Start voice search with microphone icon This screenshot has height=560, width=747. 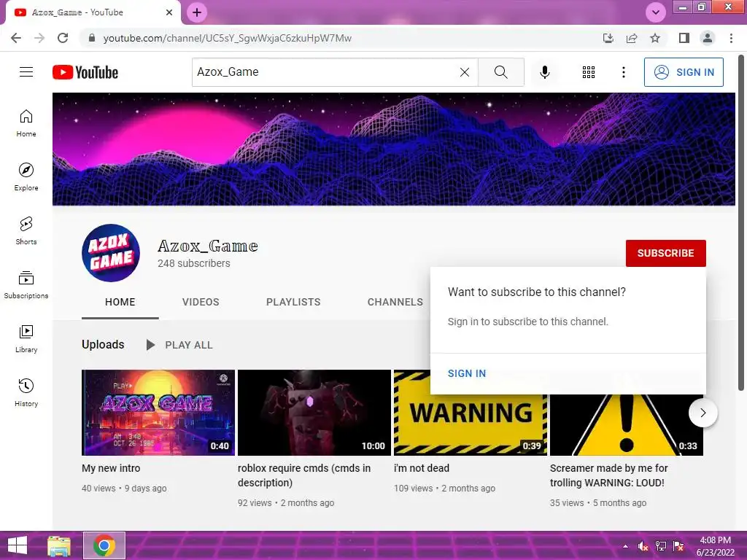pos(544,72)
